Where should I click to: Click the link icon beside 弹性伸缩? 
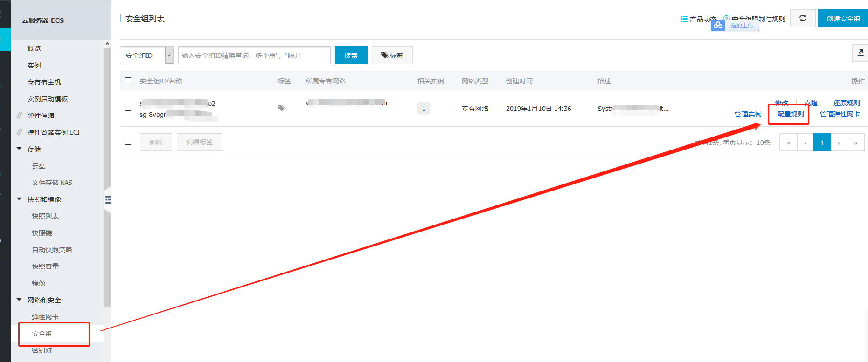20,115
